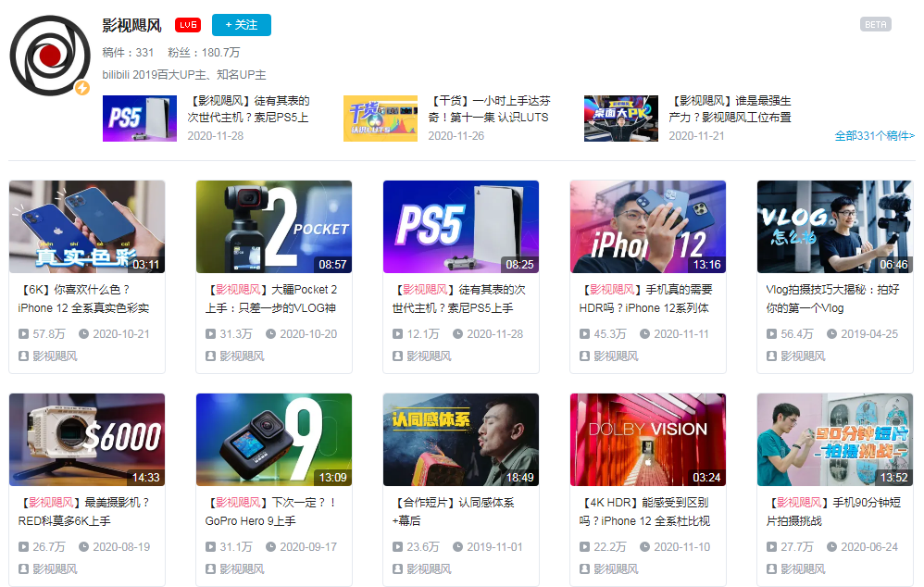The height and width of the screenshot is (587, 924).
Task: Follow 影视飓风 with the 关注 button
Action: pos(242,25)
